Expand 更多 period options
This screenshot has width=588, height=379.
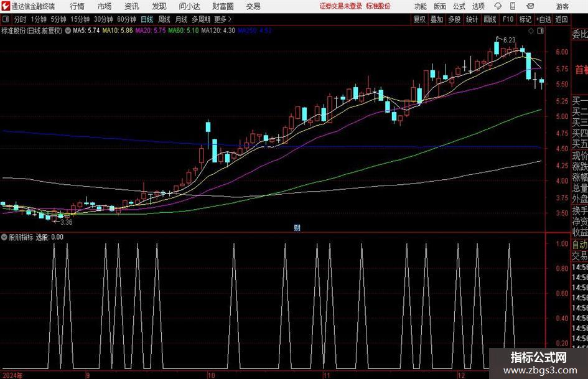pos(223,19)
